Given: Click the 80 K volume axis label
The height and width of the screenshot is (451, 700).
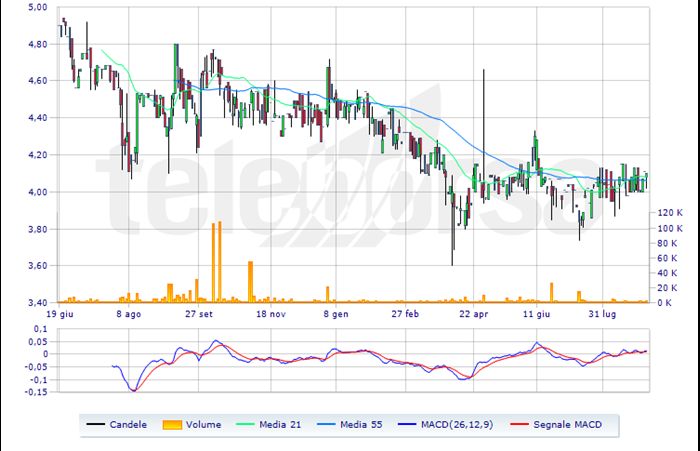Looking at the screenshot, I should pyautogui.click(x=668, y=243).
